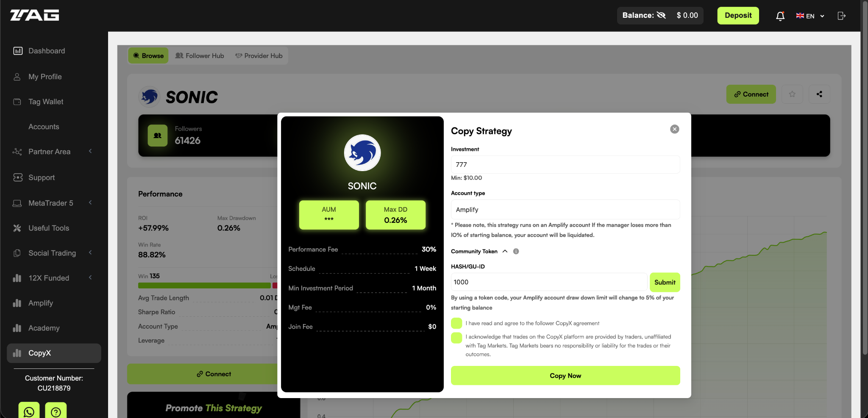Click the Investment amount input field
The width and height of the screenshot is (868, 418).
tap(565, 164)
